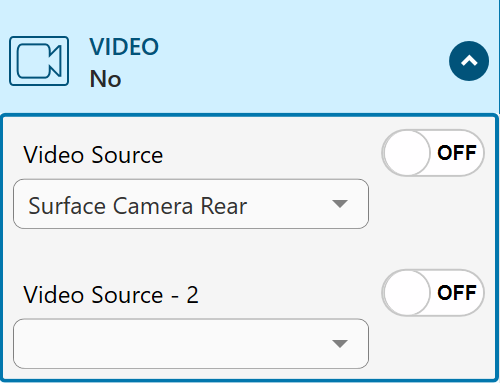Viewport: 500px width, 383px height.
Task: Click the light blue VIDEO header bar
Action: tap(249, 57)
